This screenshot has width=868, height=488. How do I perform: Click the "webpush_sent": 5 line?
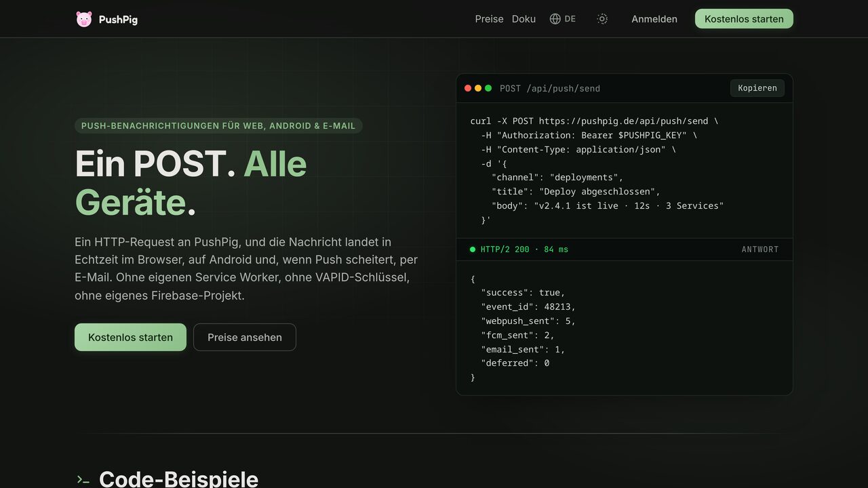tap(528, 321)
